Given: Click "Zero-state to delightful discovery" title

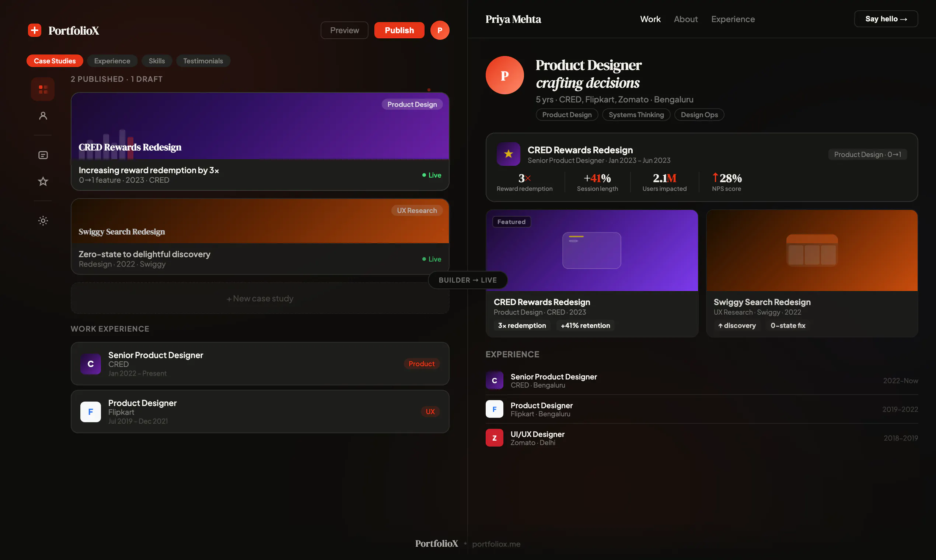Looking at the screenshot, I should [x=144, y=254].
